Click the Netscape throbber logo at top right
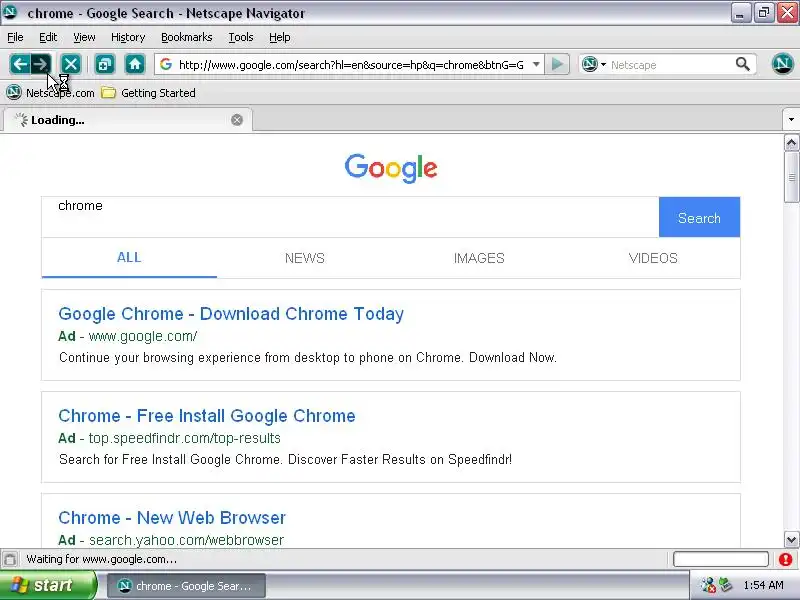The image size is (800, 600). click(x=782, y=64)
